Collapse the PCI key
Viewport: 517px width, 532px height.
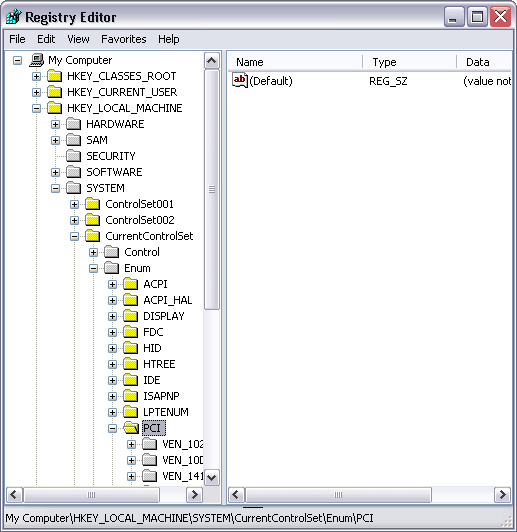112,428
